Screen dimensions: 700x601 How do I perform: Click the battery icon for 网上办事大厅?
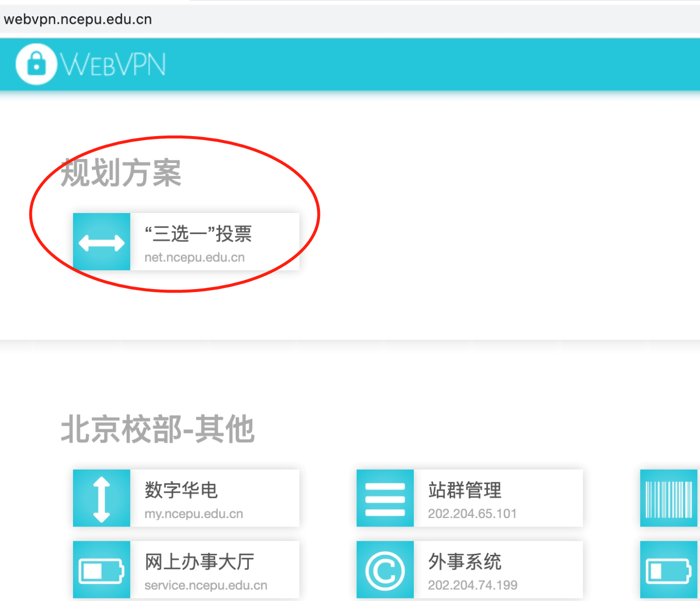click(x=101, y=570)
